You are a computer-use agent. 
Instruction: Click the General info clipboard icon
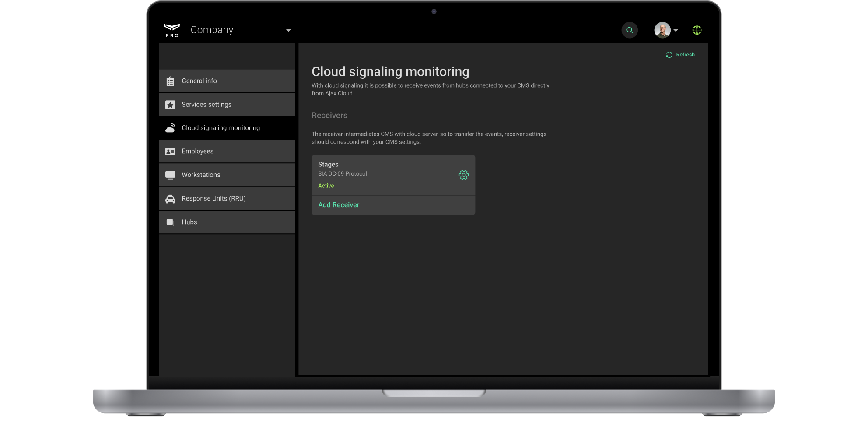coord(170,81)
